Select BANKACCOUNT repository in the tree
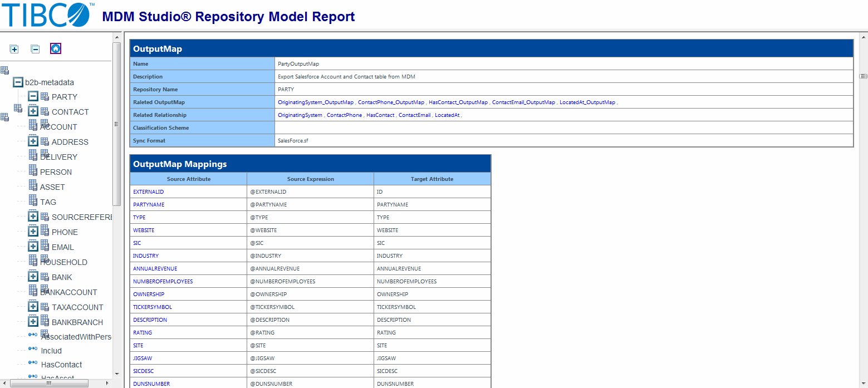The height and width of the screenshot is (388, 868). [x=68, y=292]
